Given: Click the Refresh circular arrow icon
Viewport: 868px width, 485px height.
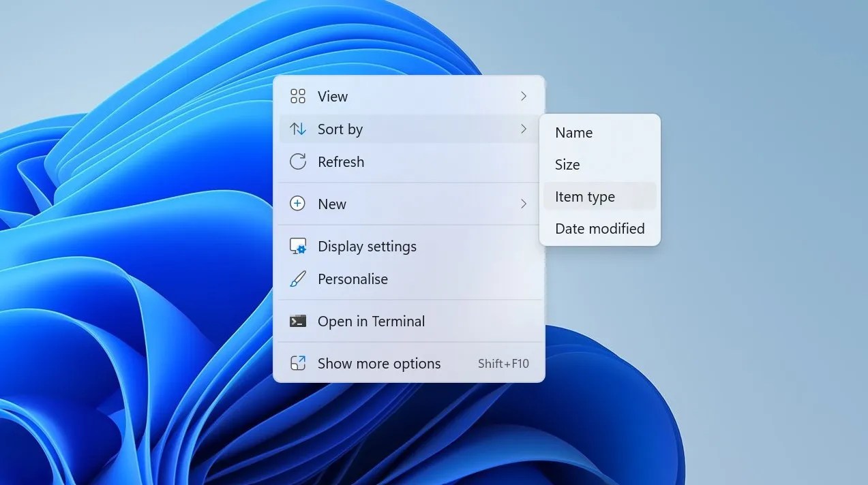Looking at the screenshot, I should [x=297, y=161].
